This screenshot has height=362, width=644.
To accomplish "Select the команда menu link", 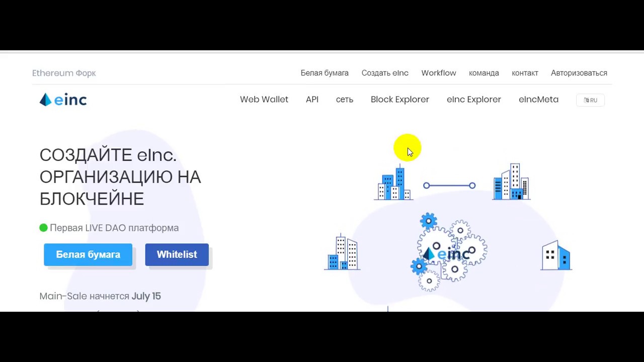I will pyautogui.click(x=484, y=73).
